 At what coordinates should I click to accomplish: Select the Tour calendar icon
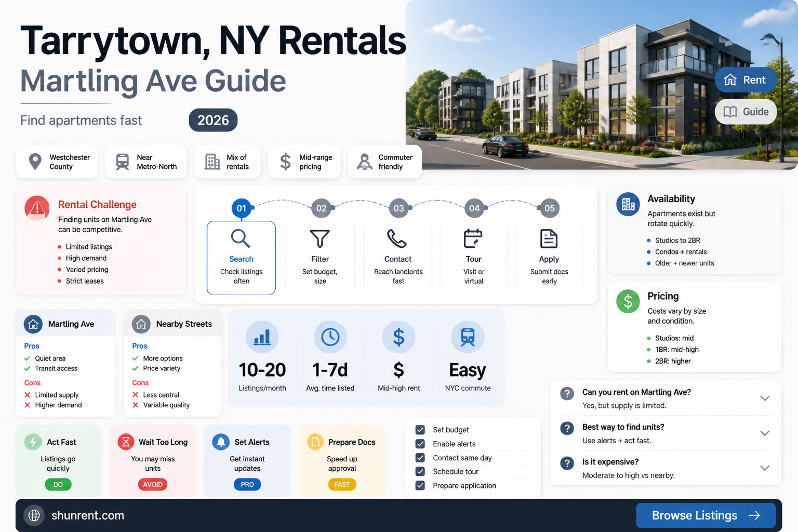point(473,238)
